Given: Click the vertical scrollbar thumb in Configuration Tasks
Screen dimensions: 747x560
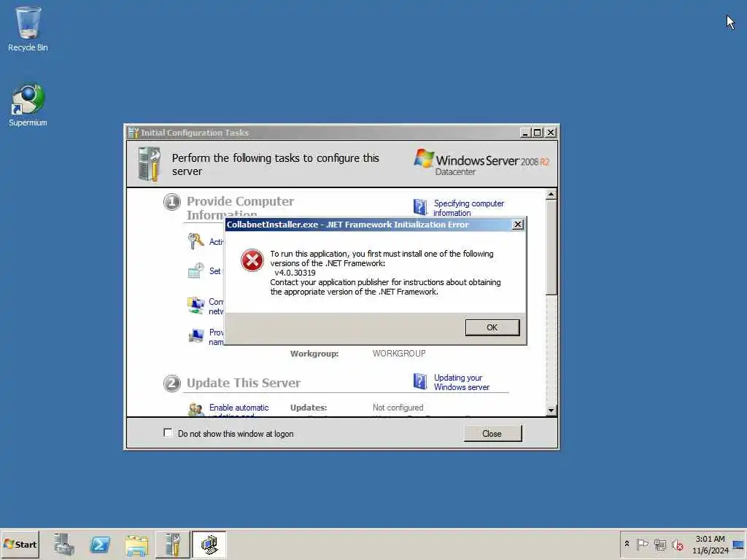Looking at the screenshot, I should [551, 247].
